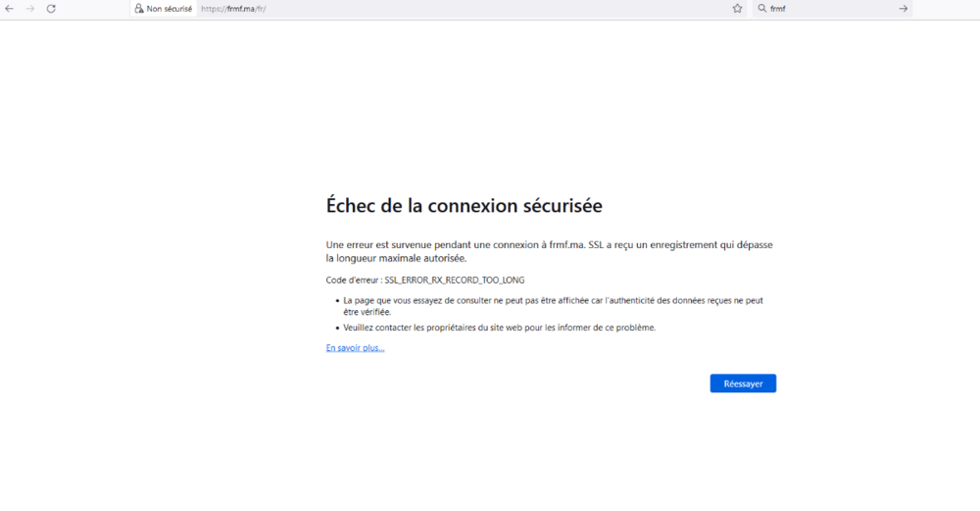Click the 'Code d'erreur' label
The height and width of the screenshot is (511, 980).
(353, 281)
